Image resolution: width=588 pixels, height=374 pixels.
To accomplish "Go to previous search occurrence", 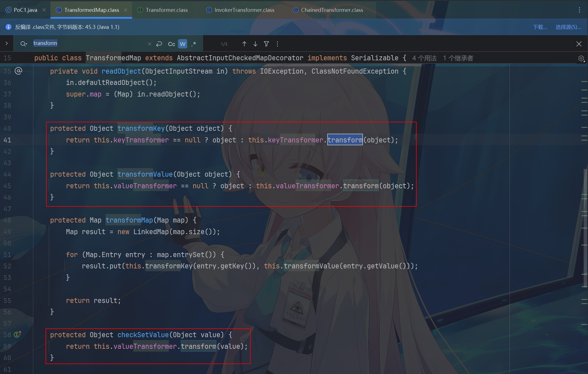I will point(244,44).
